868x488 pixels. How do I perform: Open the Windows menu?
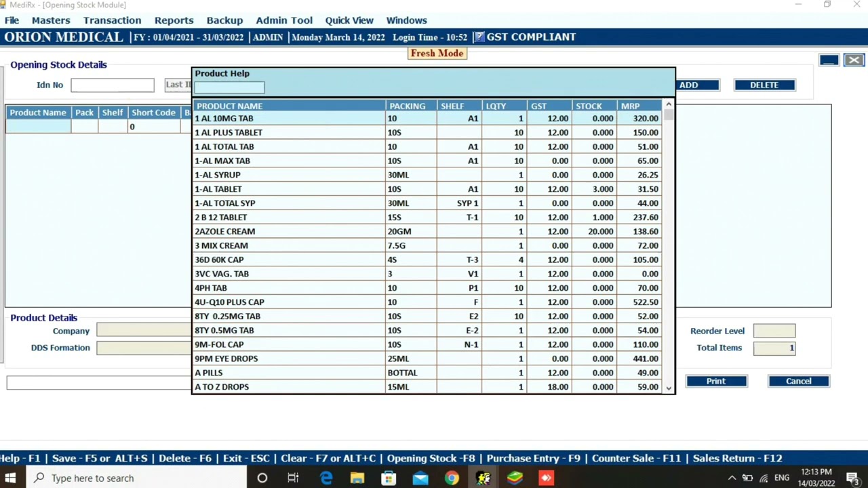coord(406,20)
